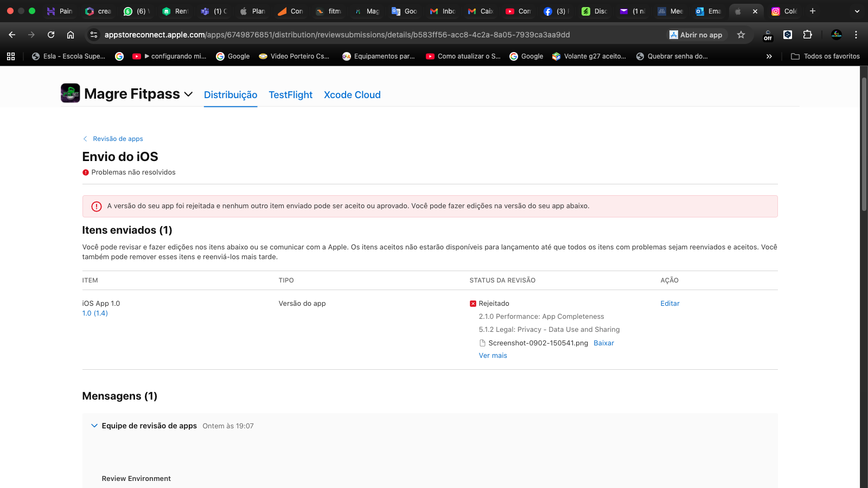Switch to the WhatsApp (6) browser tab
The image size is (868, 488).
(x=137, y=11)
